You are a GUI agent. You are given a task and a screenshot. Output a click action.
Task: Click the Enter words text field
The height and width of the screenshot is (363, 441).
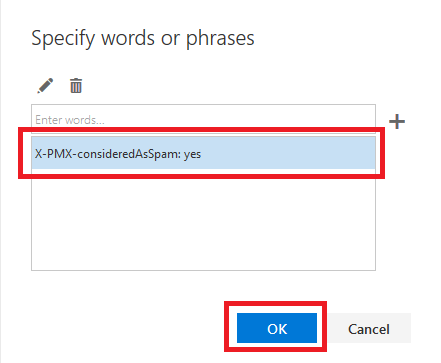[203, 119]
